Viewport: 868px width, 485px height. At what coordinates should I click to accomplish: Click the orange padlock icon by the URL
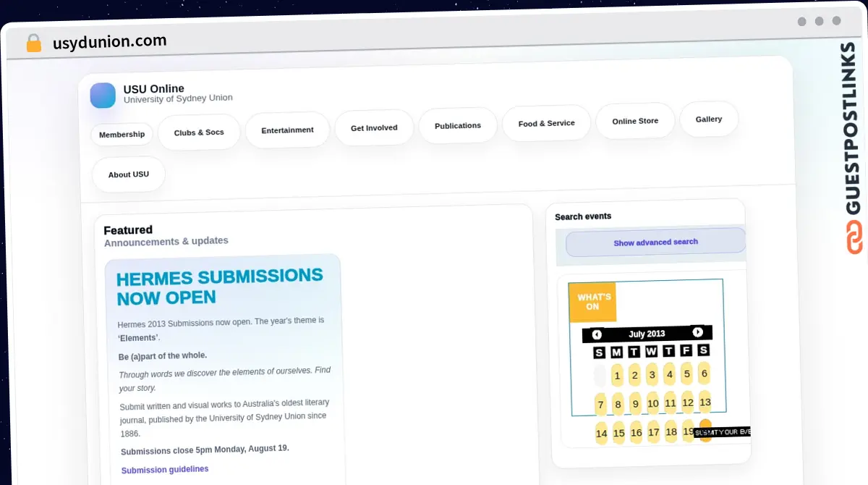pos(33,43)
